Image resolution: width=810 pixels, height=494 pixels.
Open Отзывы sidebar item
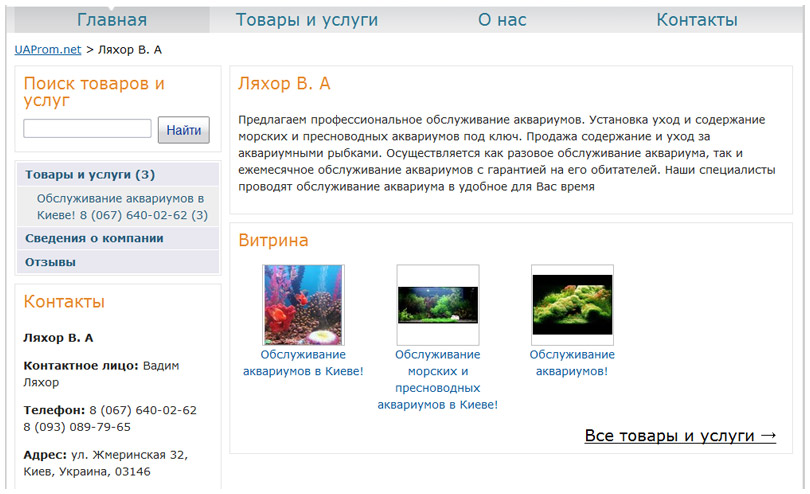[x=118, y=262]
